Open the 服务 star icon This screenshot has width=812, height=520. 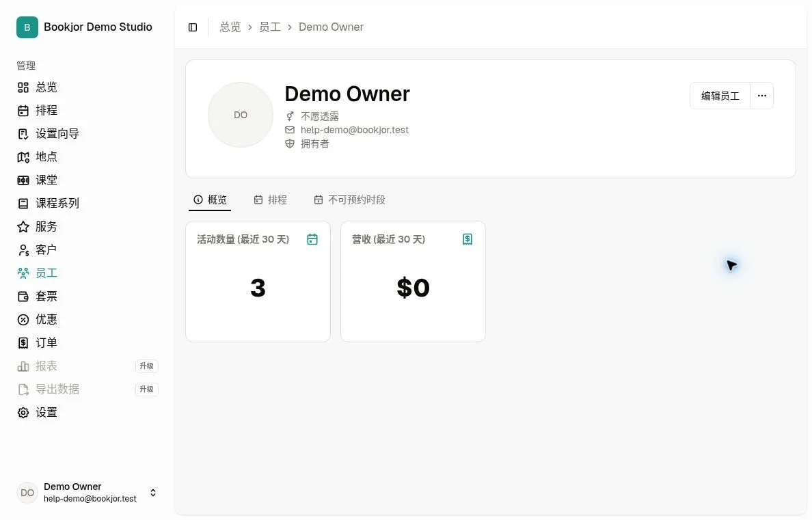click(23, 227)
